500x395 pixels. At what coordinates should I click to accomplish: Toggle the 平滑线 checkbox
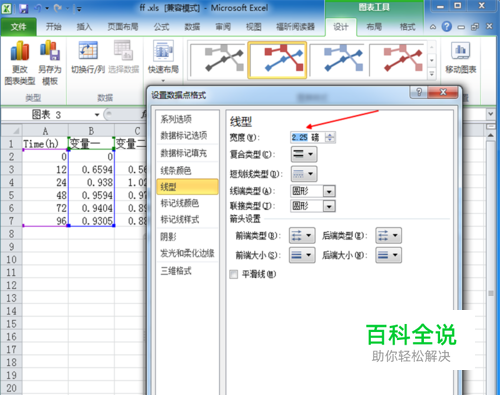[x=234, y=274]
